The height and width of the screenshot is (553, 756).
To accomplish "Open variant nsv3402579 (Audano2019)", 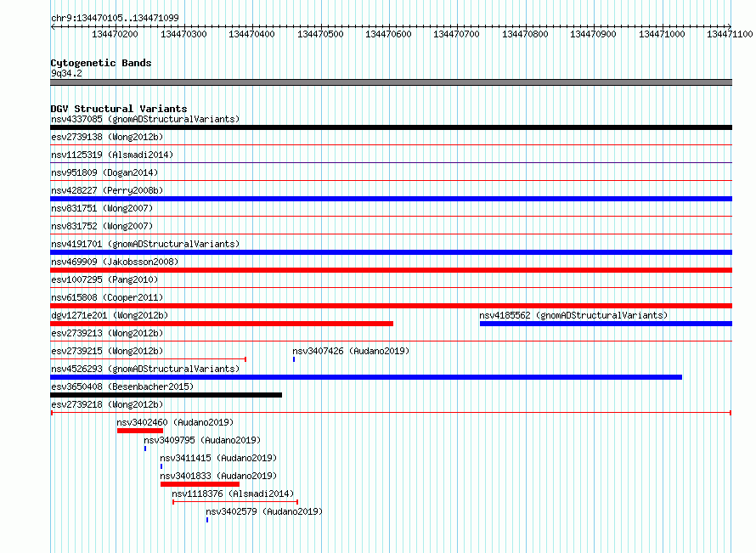I will pos(264,511).
